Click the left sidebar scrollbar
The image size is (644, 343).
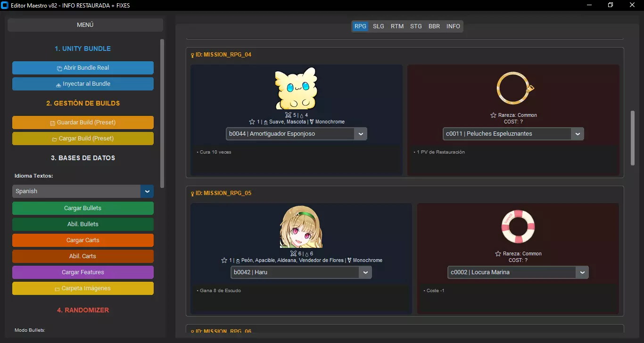pos(163,114)
